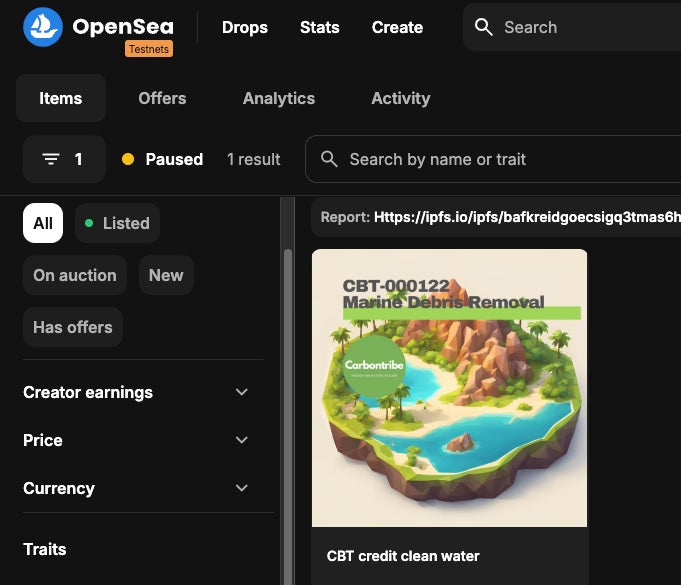Toggle the filter panel icon button
The image size is (681, 585).
click(x=64, y=159)
